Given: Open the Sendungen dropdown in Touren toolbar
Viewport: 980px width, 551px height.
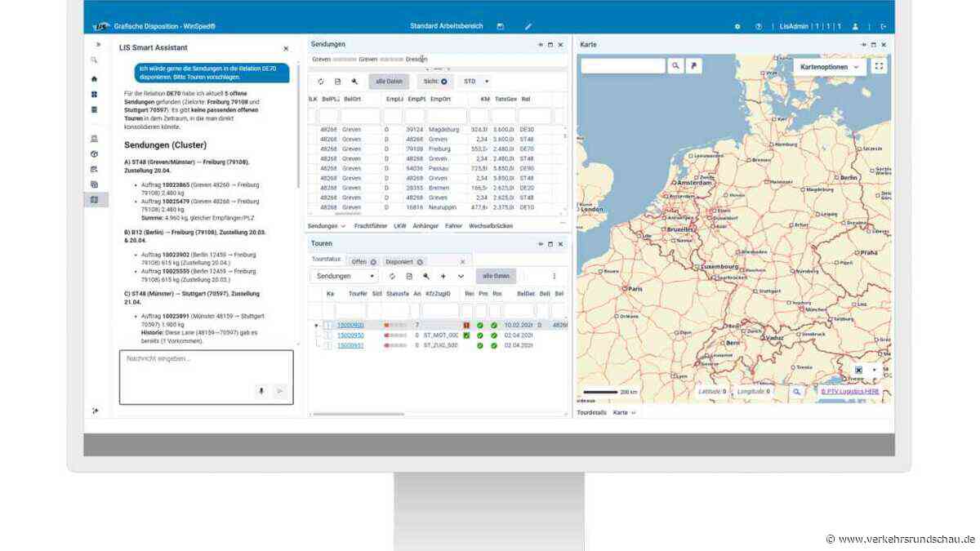Looking at the screenshot, I should [x=345, y=276].
